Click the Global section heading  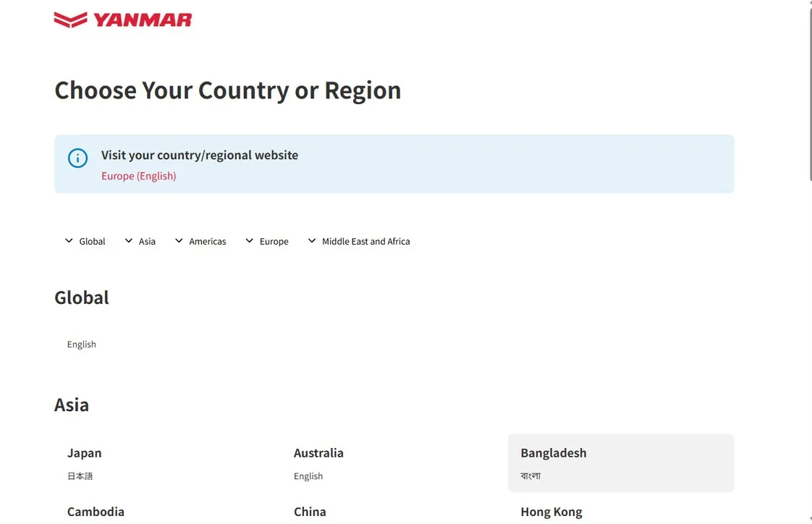(82, 297)
